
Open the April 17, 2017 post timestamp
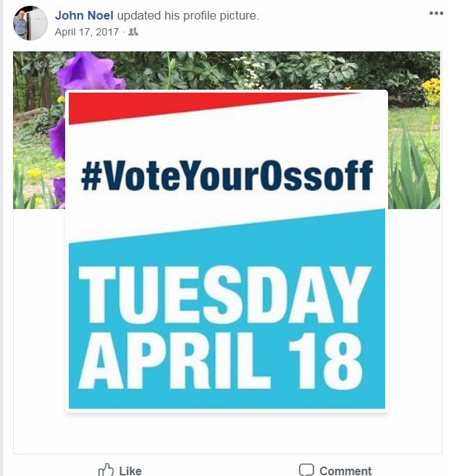point(87,32)
